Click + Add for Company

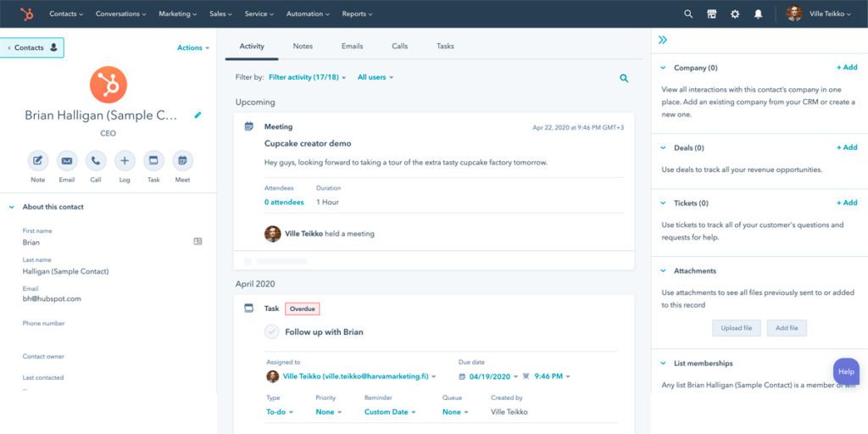847,68
